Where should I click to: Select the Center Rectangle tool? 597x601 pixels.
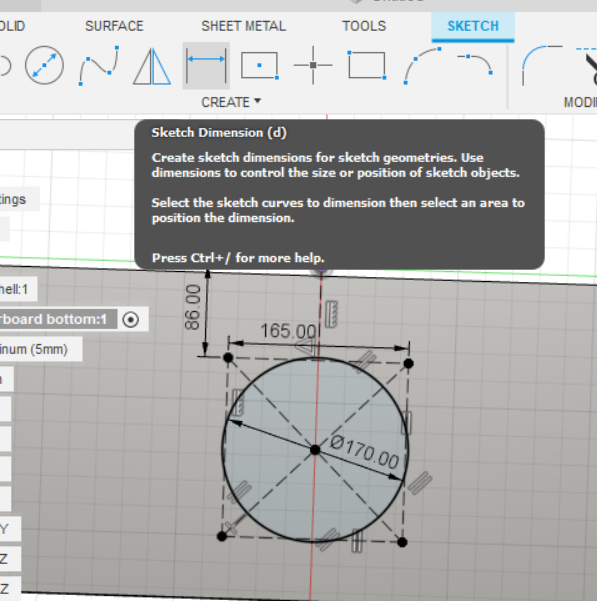click(260, 66)
